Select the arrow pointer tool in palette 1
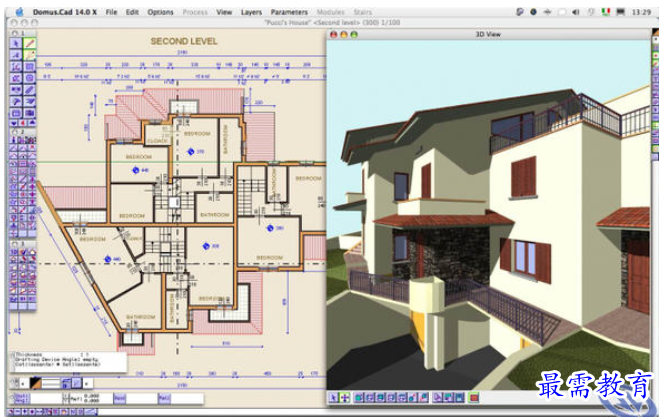Screen dimensions: 660x417 [16, 43]
